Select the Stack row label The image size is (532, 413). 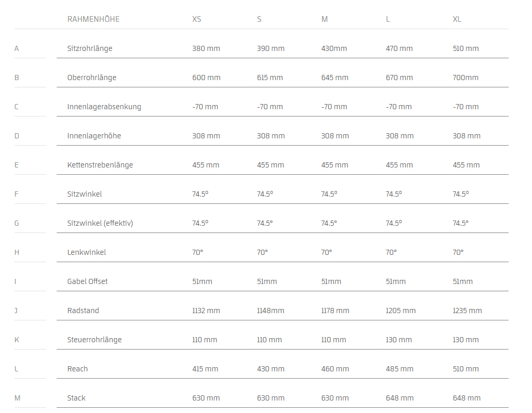(x=76, y=398)
